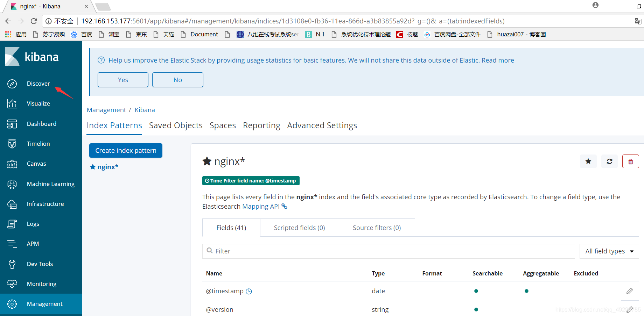The image size is (644, 316).
Task: Open the Dev Tools sidebar icon
Action: (12, 264)
